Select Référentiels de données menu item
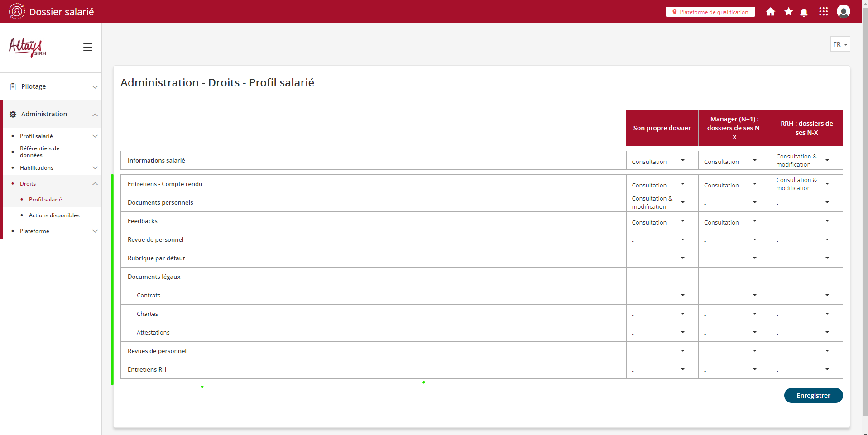The image size is (868, 435). [x=40, y=152]
